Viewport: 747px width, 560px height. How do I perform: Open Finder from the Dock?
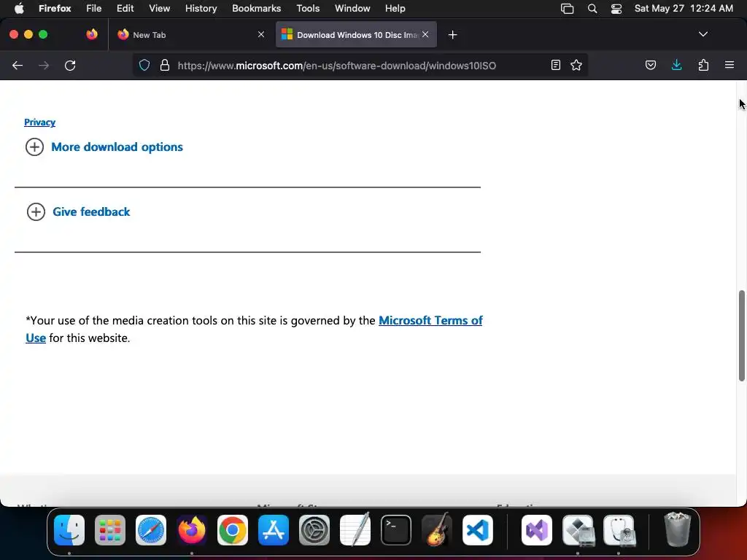click(x=69, y=530)
